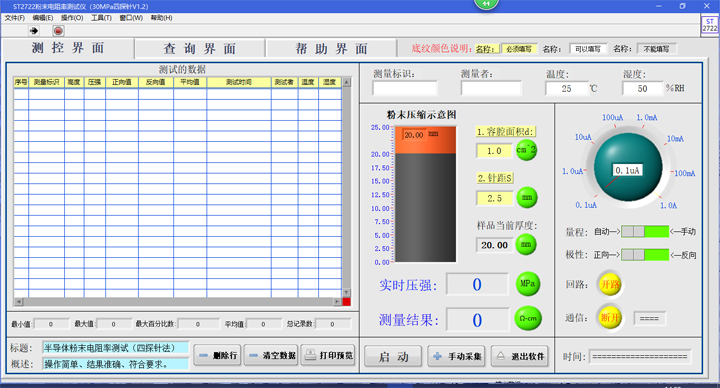
Task: Click the green cm^2 unit button
Action: (x=526, y=150)
